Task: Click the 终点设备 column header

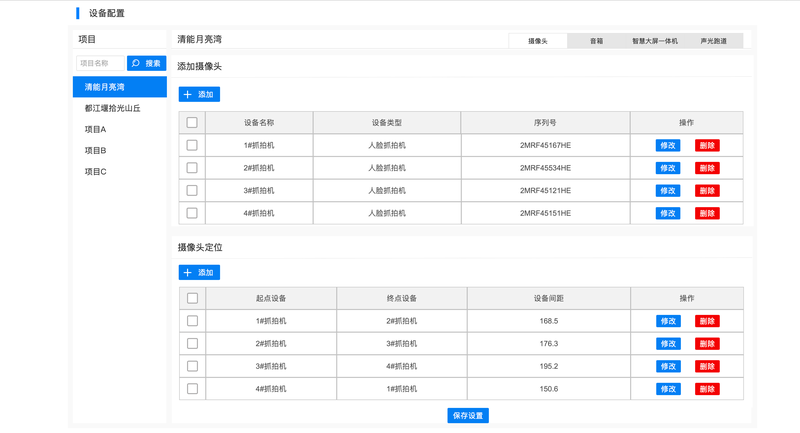Action: [402, 298]
